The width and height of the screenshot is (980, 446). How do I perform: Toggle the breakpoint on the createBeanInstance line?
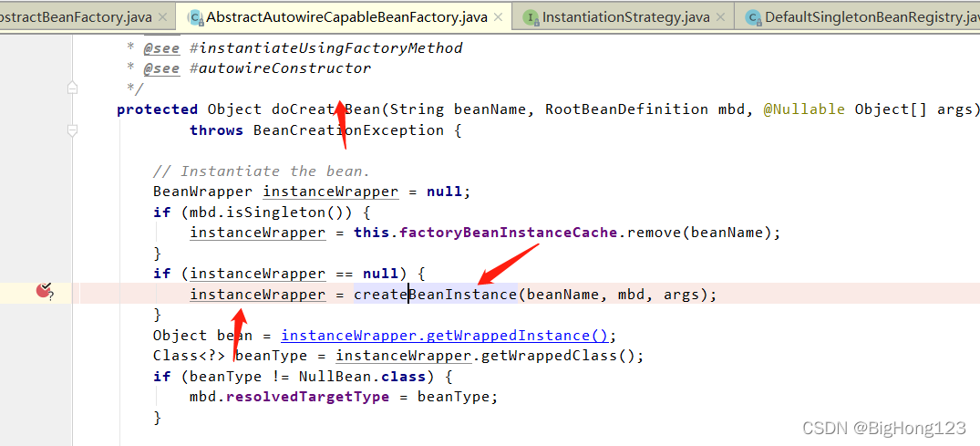click(43, 292)
